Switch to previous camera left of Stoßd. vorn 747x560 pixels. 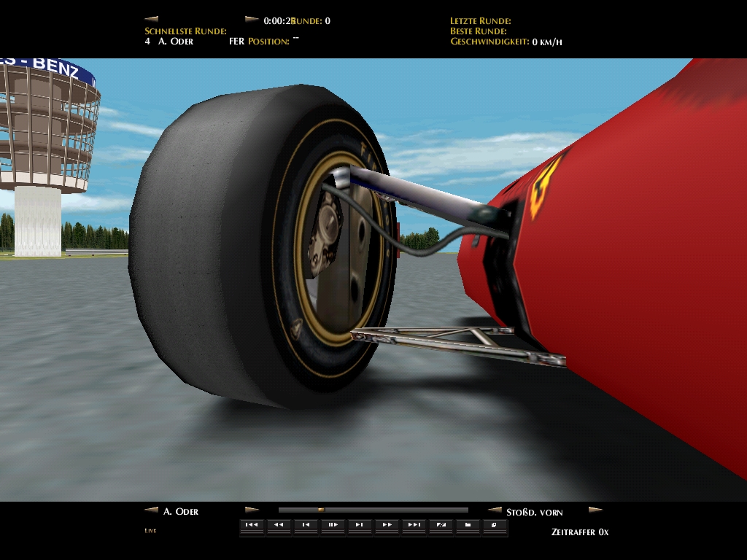click(495, 511)
